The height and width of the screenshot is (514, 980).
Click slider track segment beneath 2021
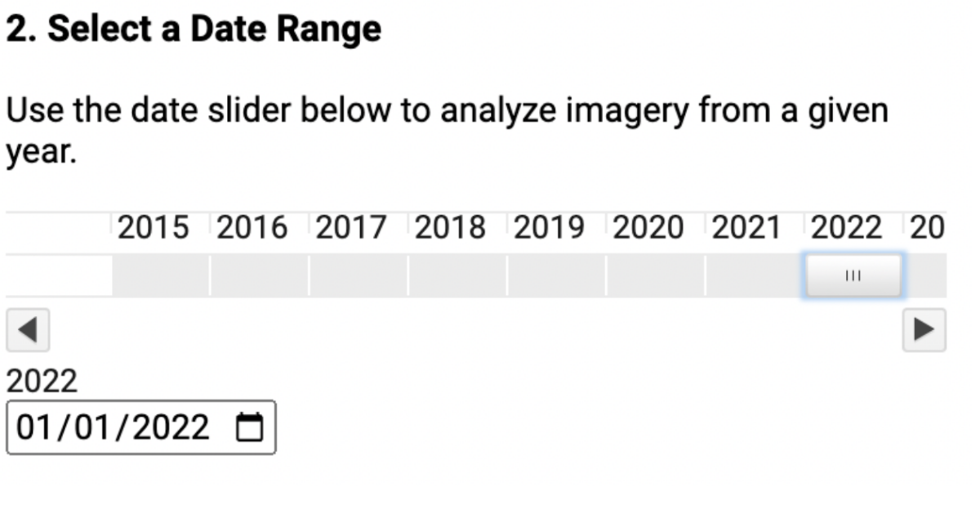point(755,276)
